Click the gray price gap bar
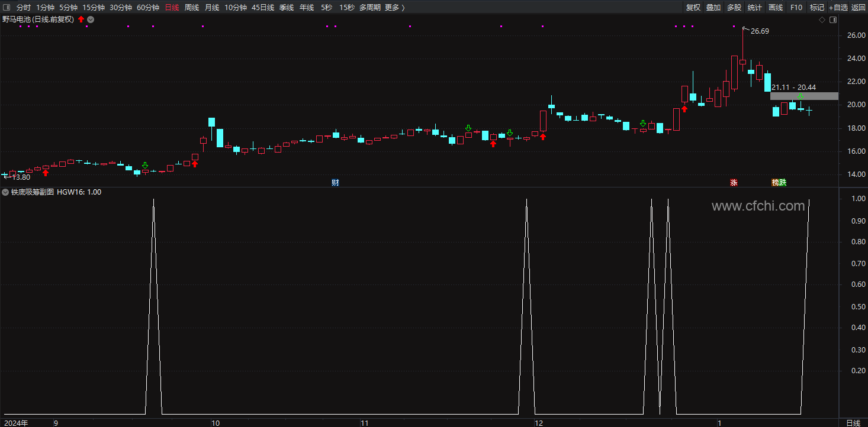Viewport: 868px width, 427px height. pyautogui.click(x=804, y=96)
